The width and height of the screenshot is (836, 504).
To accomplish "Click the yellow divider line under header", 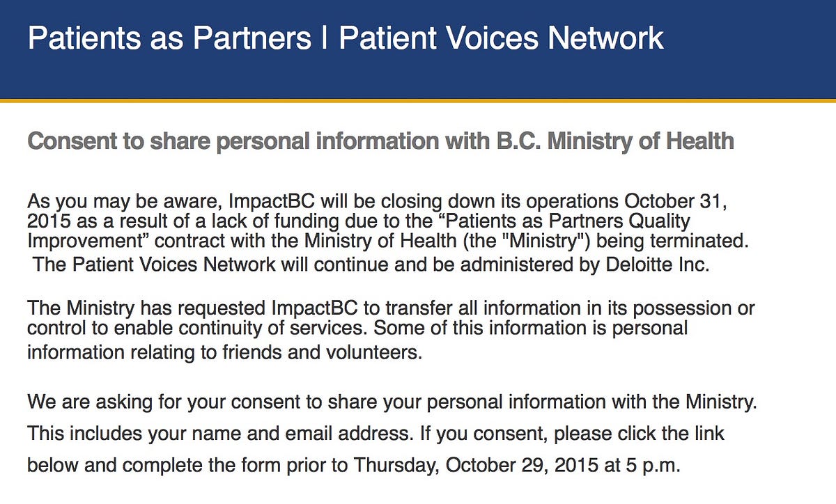I will (418, 100).
